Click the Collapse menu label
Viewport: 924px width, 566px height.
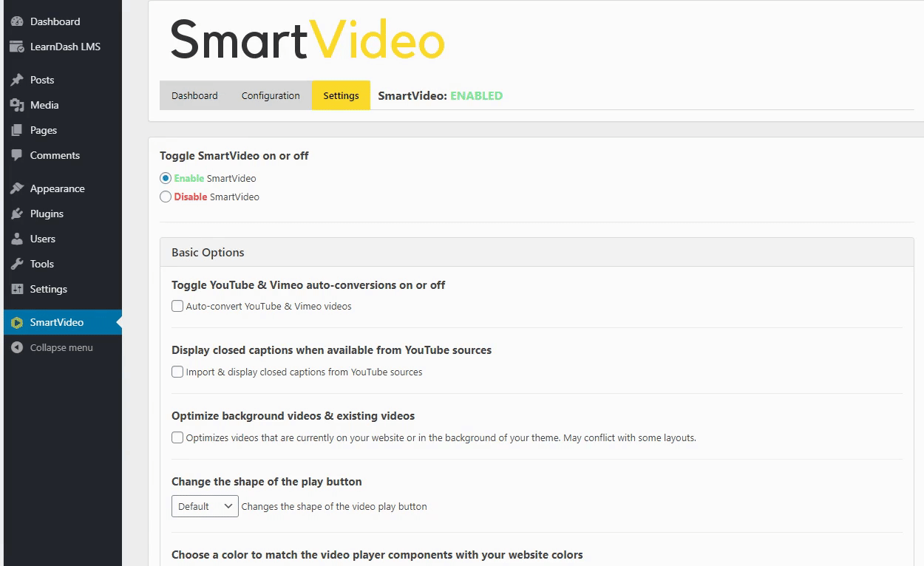point(61,347)
